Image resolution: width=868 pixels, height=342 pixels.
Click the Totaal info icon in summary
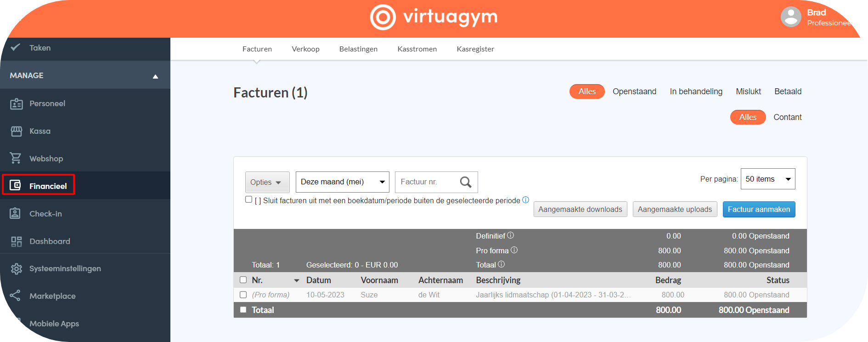coord(502,264)
